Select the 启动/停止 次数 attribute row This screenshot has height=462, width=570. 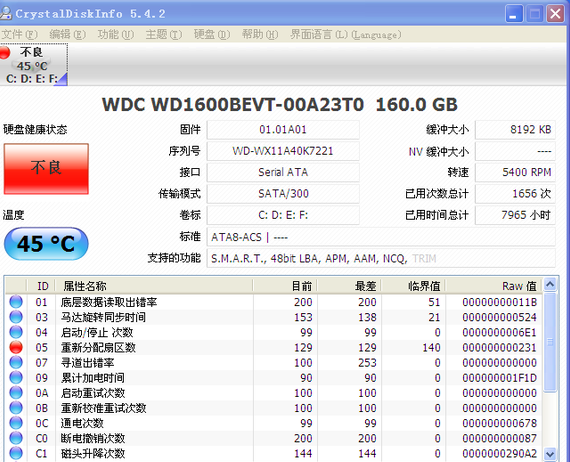pyautogui.click(x=274, y=332)
